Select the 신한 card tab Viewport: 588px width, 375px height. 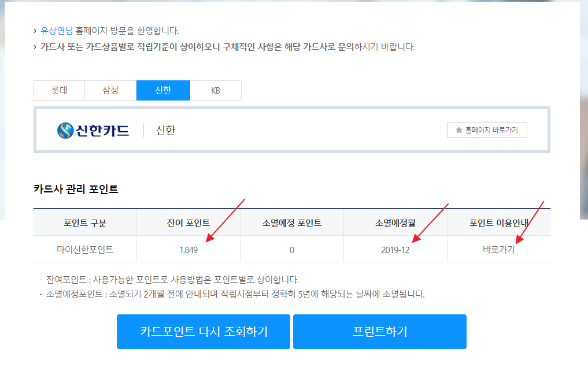[x=163, y=90]
